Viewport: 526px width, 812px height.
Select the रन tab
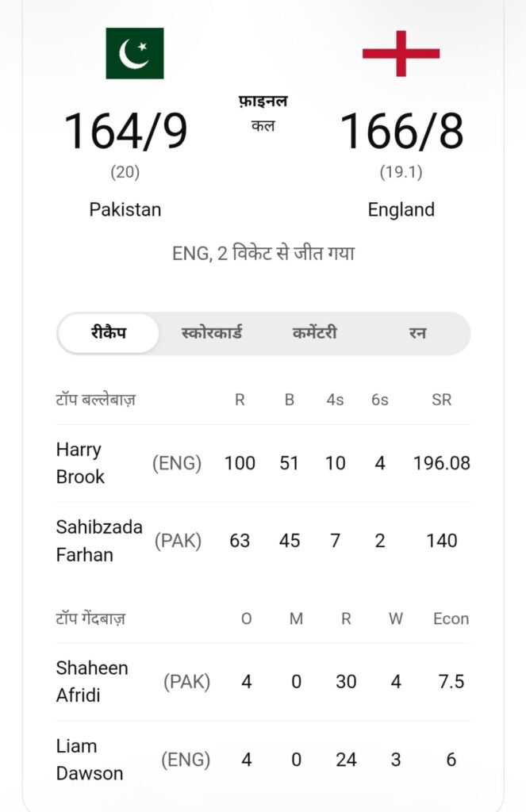(x=418, y=333)
